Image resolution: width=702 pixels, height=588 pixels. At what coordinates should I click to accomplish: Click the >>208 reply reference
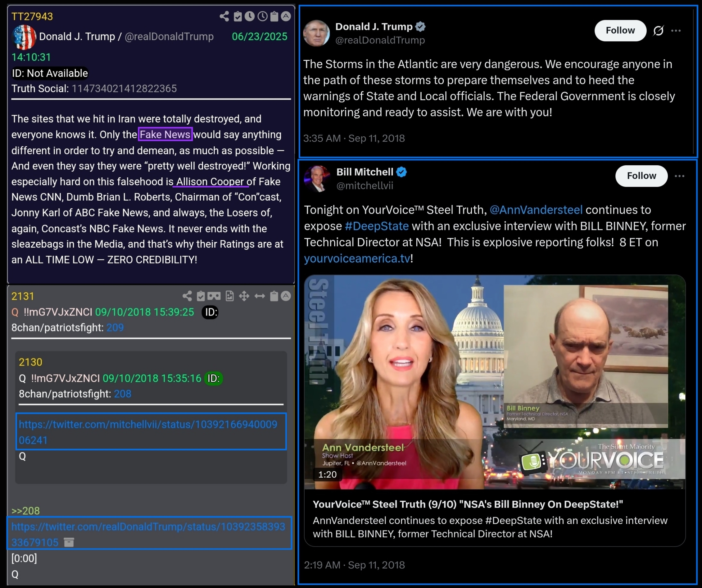(x=25, y=511)
